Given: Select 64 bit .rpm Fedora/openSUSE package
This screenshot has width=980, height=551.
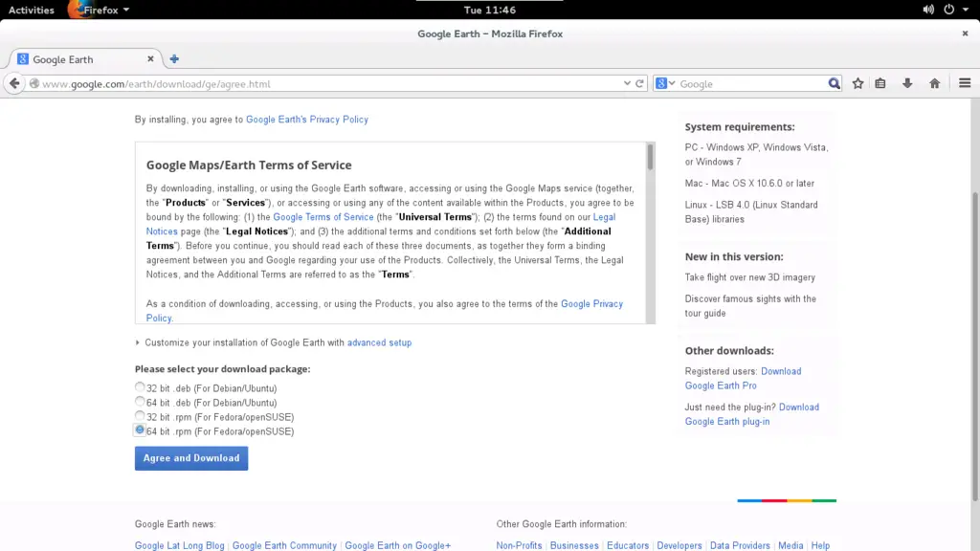Looking at the screenshot, I should tap(140, 430).
